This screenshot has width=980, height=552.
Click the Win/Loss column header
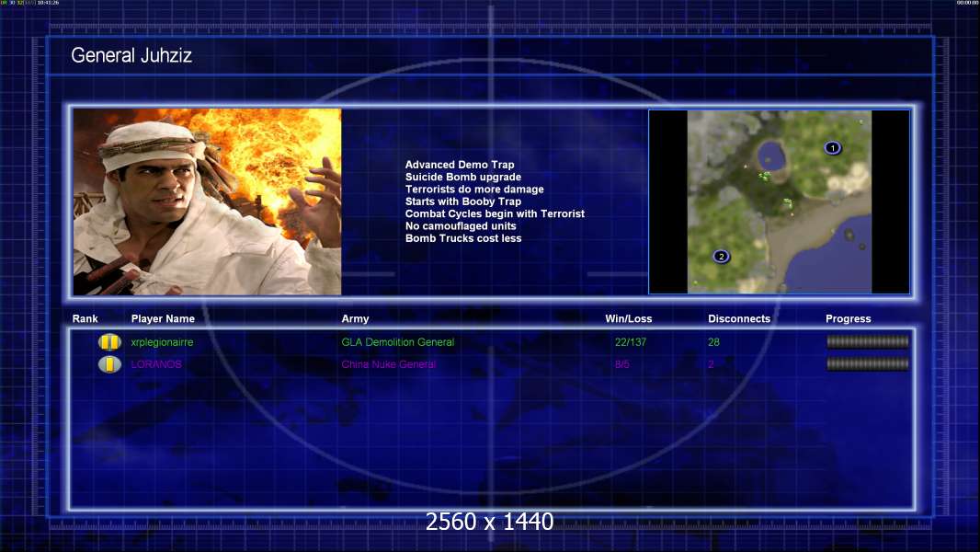[629, 319]
